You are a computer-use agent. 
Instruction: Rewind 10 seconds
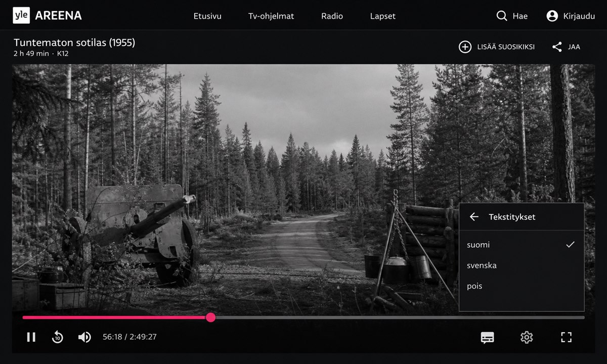pyautogui.click(x=58, y=337)
